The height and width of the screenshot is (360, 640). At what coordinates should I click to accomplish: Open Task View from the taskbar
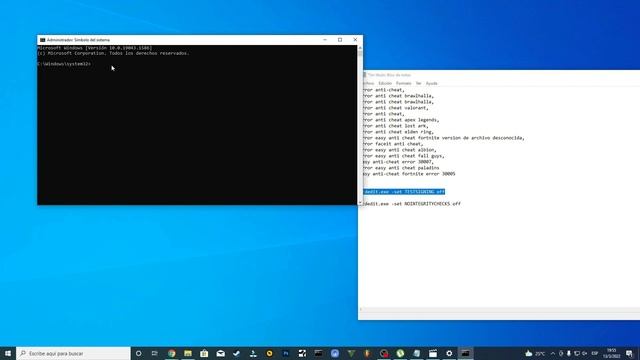coord(155,353)
